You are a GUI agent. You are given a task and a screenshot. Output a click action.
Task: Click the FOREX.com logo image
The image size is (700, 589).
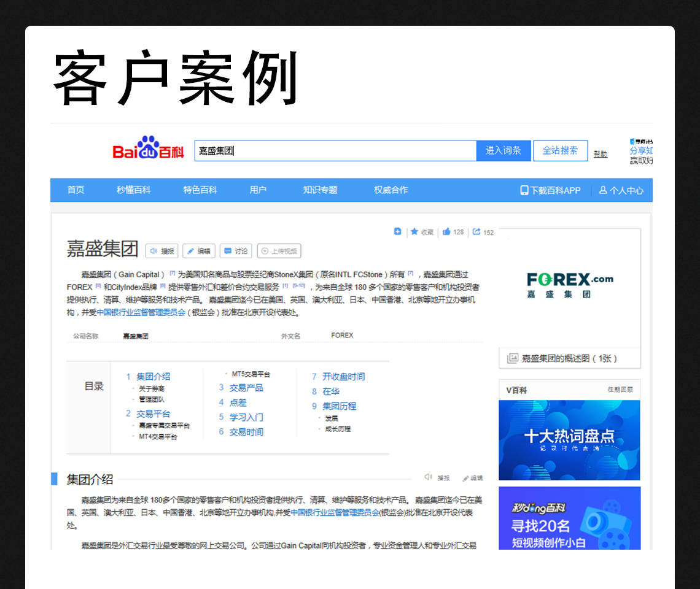[570, 285]
